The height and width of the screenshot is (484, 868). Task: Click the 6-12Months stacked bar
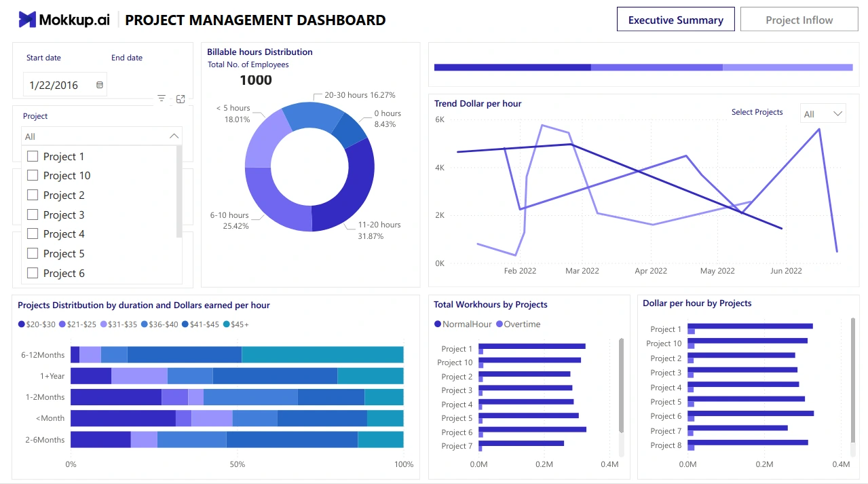[237, 354]
